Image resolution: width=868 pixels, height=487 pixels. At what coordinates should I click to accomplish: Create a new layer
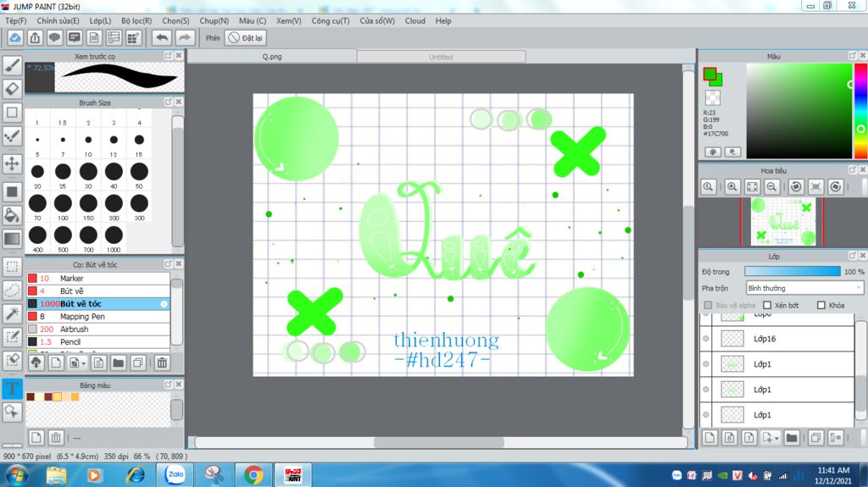point(709,438)
